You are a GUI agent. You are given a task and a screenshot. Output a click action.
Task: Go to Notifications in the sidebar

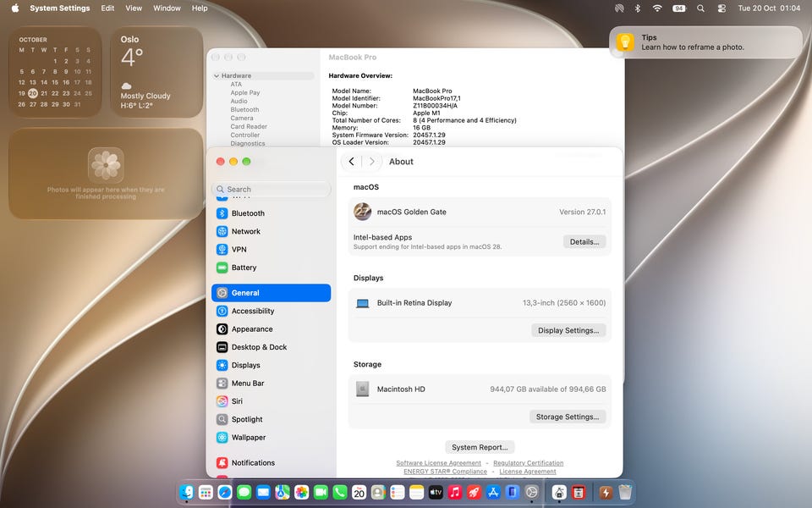point(271,463)
